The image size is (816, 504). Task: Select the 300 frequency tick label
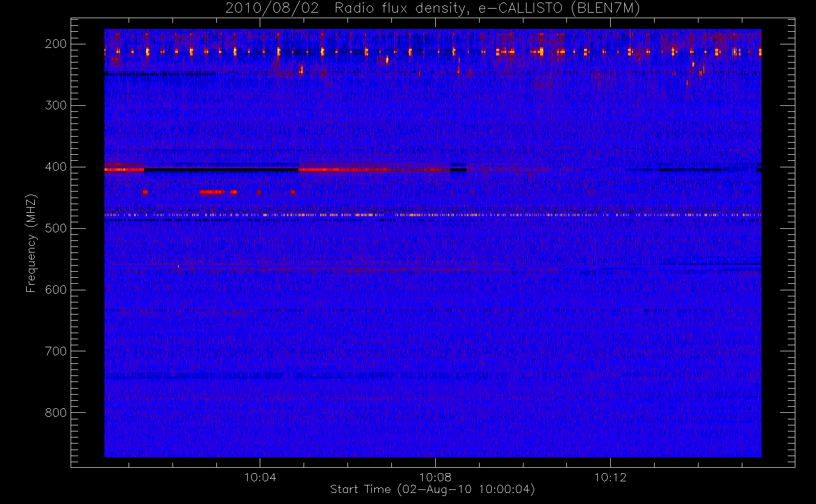click(55, 105)
